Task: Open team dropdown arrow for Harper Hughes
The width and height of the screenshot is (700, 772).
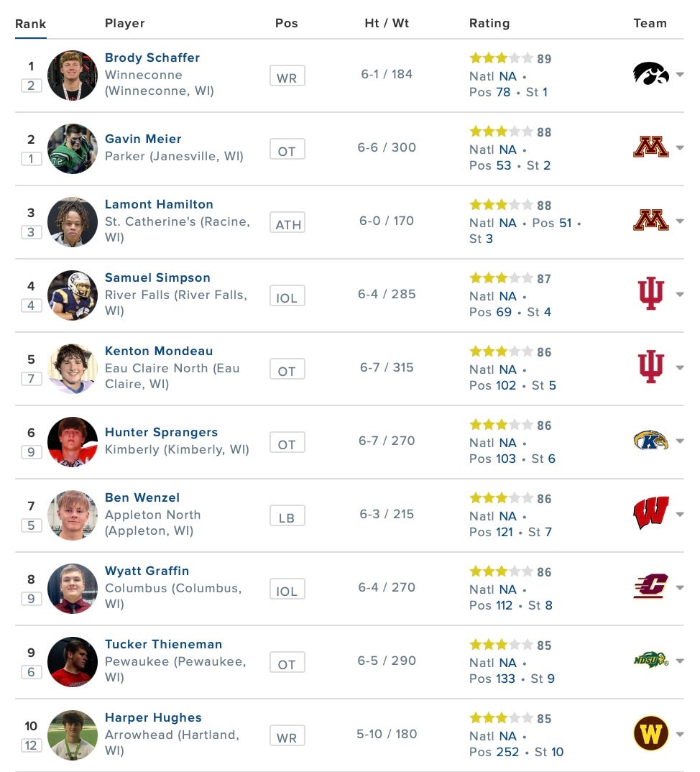Action: [x=680, y=735]
